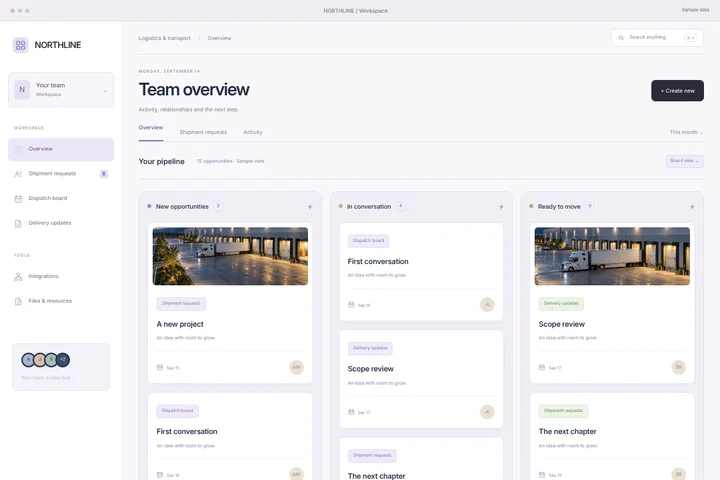This screenshot has width=720, height=480.
Task: Click the Files & resources icon
Action: (x=18, y=301)
